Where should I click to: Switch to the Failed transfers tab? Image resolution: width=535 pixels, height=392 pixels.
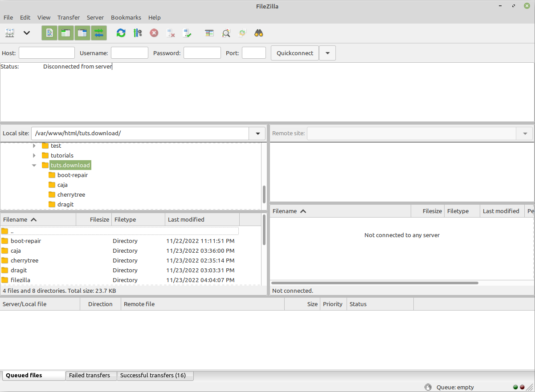coord(90,376)
